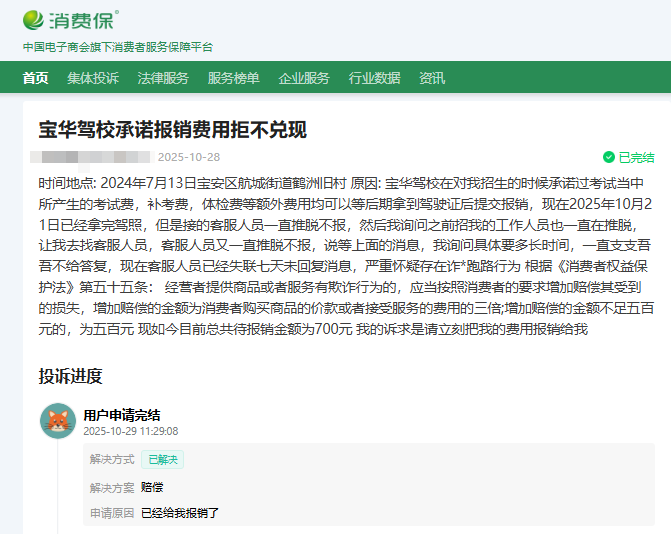The width and height of the screenshot is (671, 534).
Task: Click the 用户申请完结 progress entry title
Action: point(122,414)
